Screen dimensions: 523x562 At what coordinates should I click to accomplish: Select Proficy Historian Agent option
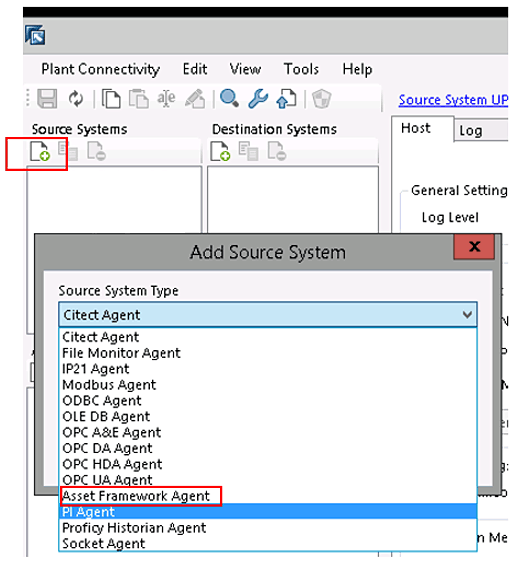(268, 528)
